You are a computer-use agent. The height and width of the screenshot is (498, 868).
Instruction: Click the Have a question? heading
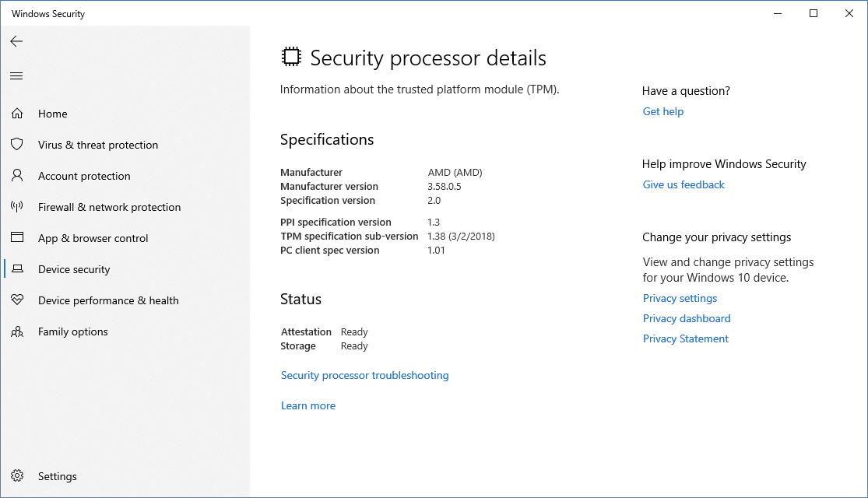pos(686,91)
